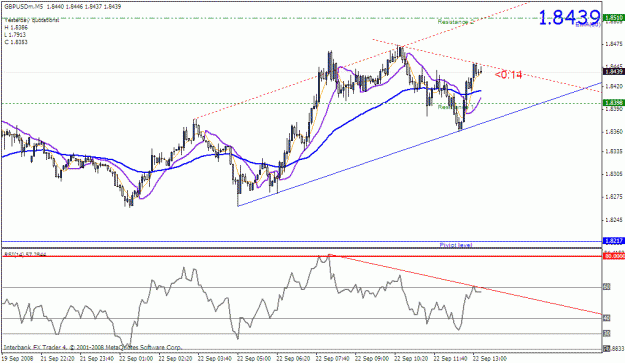The height and width of the screenshot is (363, 625).
Task: Click the 1.8420 price axis label
Action: click(x=614, y=86)
